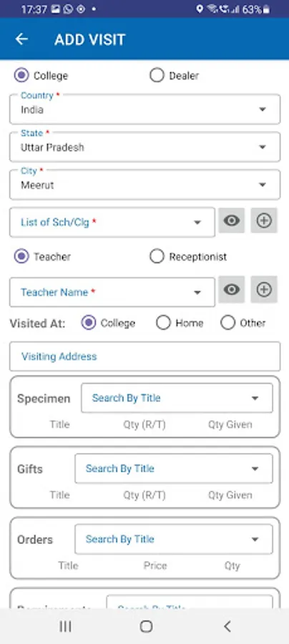Open Specimen Search By Title dropdown
The image size is (289, 644).
[177, 398]
